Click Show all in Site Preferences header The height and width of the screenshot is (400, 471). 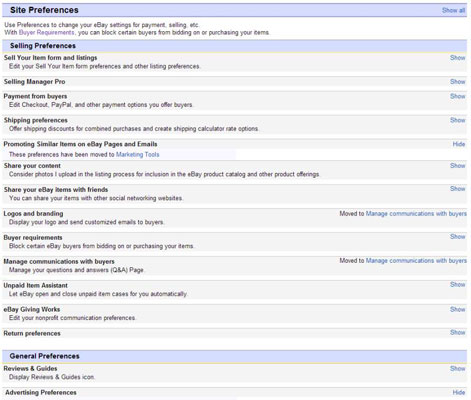[453, 10]
